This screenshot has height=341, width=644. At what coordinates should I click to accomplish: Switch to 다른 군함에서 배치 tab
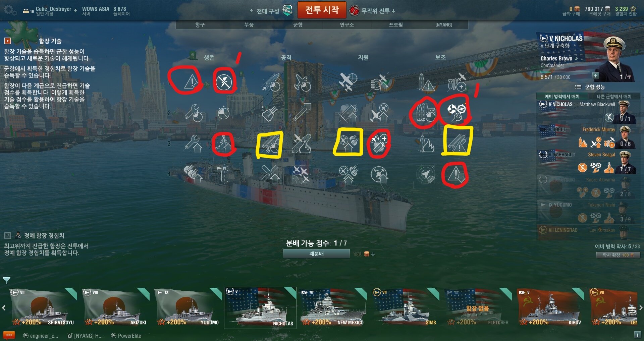pos(614,96)
